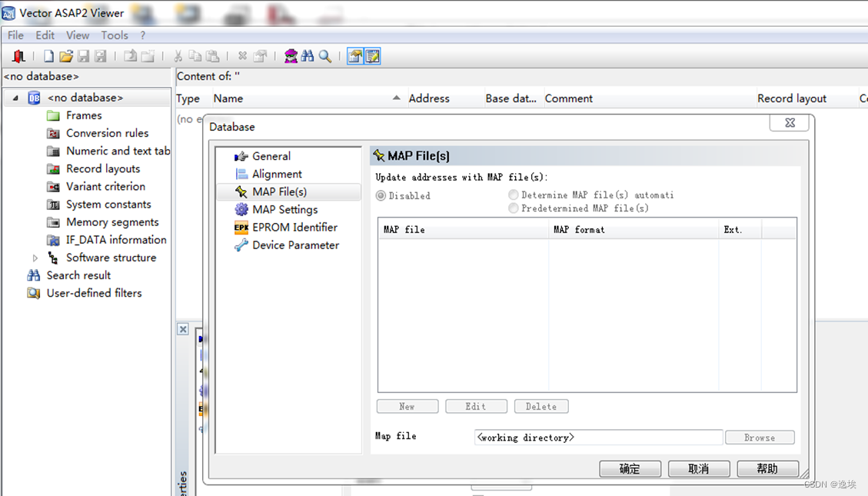Close the Database dialog

click(790, 122)
